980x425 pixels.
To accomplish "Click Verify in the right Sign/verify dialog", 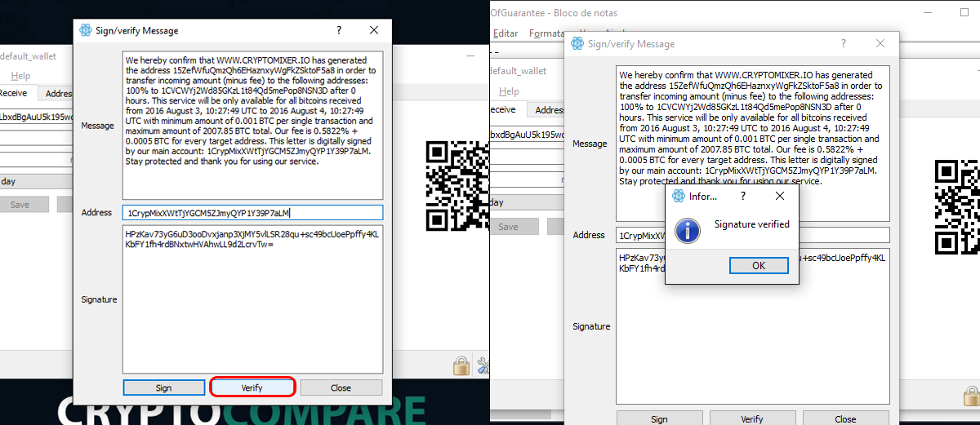I will coord(752,418).
